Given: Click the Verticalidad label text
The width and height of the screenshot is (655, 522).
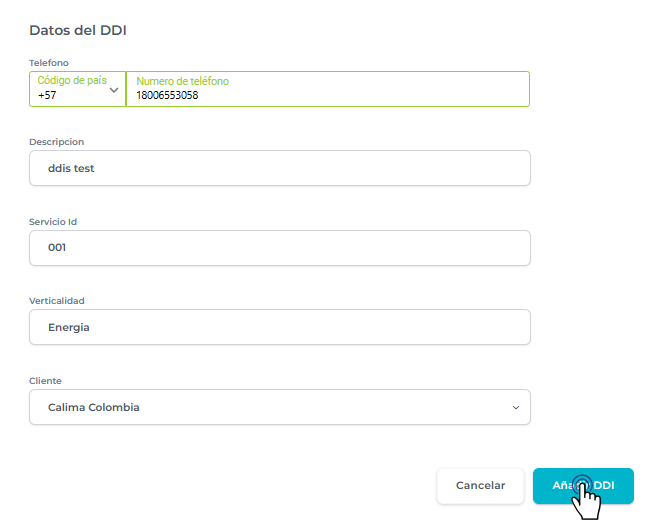Looking at the screenshot, I should click(x=57, y=301).
